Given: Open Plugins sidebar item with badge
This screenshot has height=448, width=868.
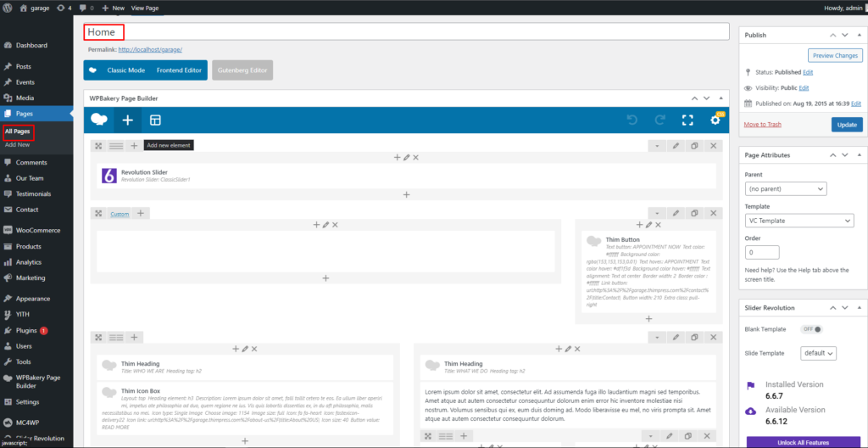Looking at the screenshot, I should (26, 330).
